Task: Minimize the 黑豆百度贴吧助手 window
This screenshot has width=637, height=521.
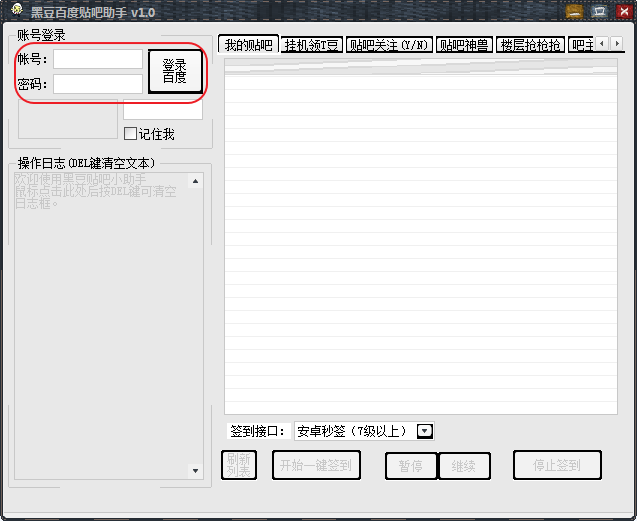Action: point(574,11)
